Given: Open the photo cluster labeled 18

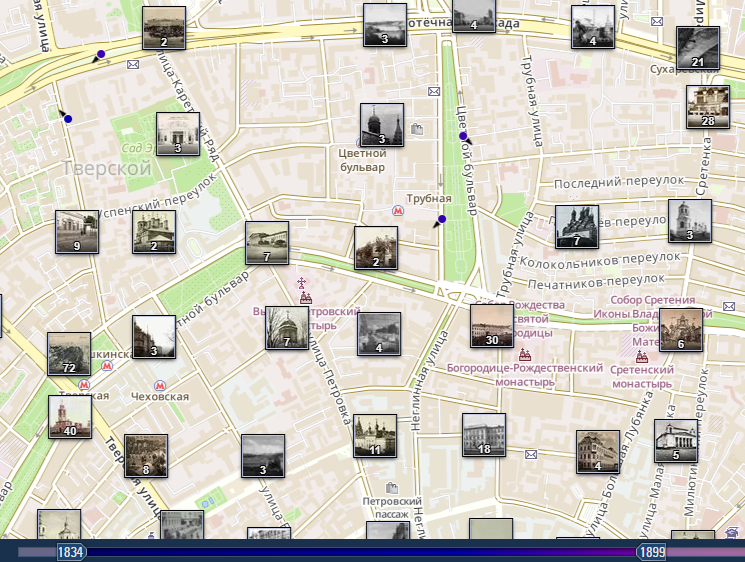Looking at the screenshot, I should [x=484, y=435].
